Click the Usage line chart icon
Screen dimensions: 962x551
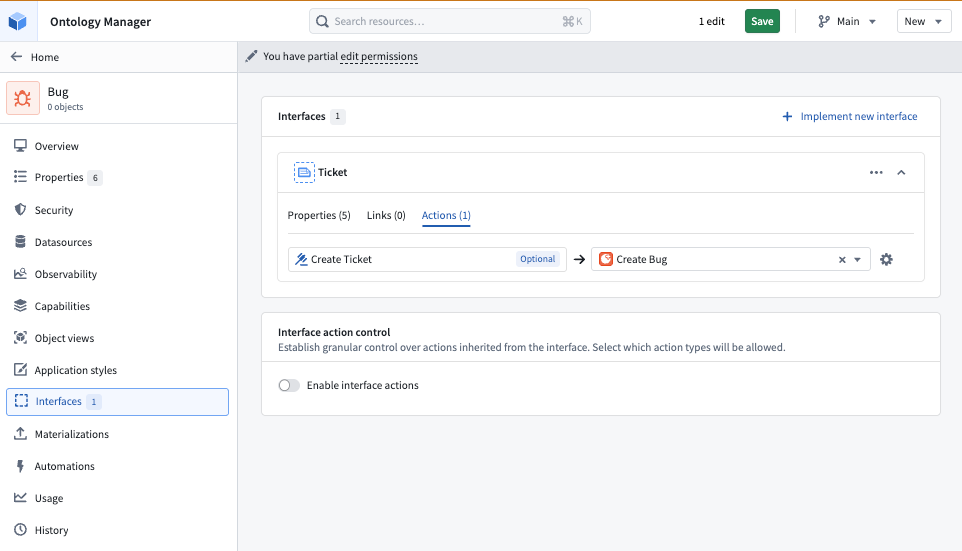click(20, 498)
